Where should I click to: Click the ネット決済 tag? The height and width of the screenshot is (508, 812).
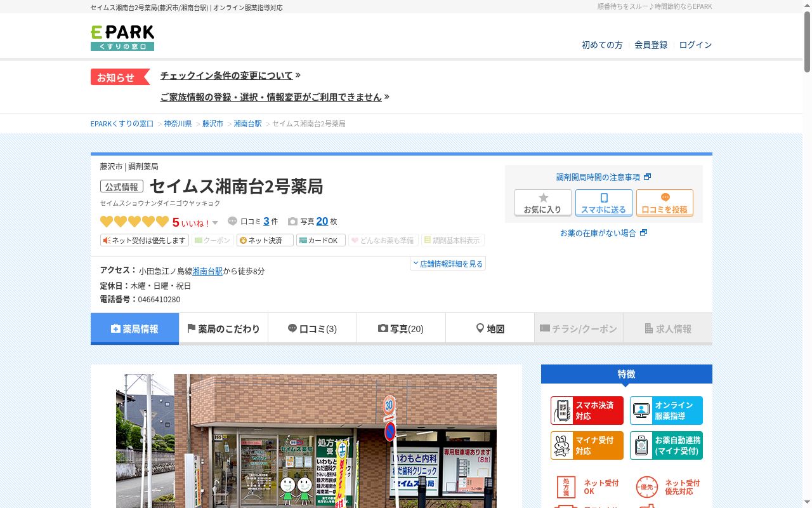pos(265,241)
